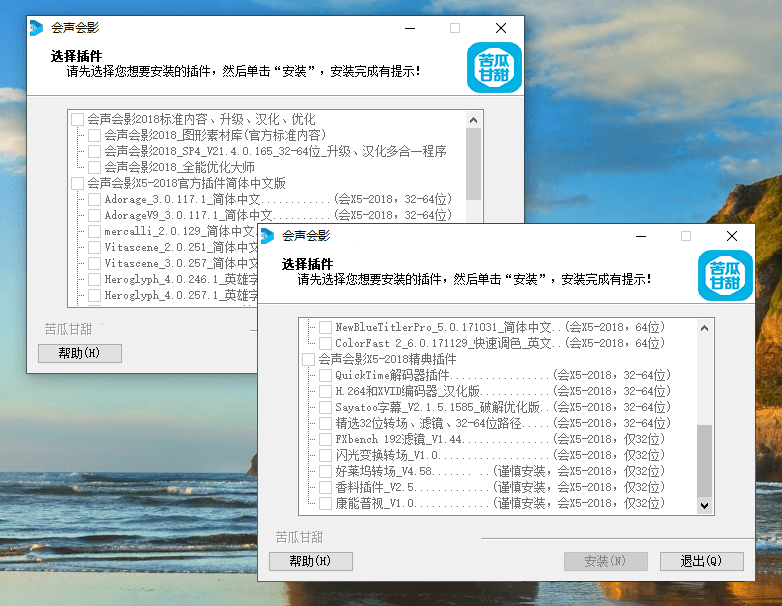Tick Heroglyph_4.0.257.1 checkbox in back window
This screenshot has width=782, height=606.
pyautogui.click(x=94, y=295)
